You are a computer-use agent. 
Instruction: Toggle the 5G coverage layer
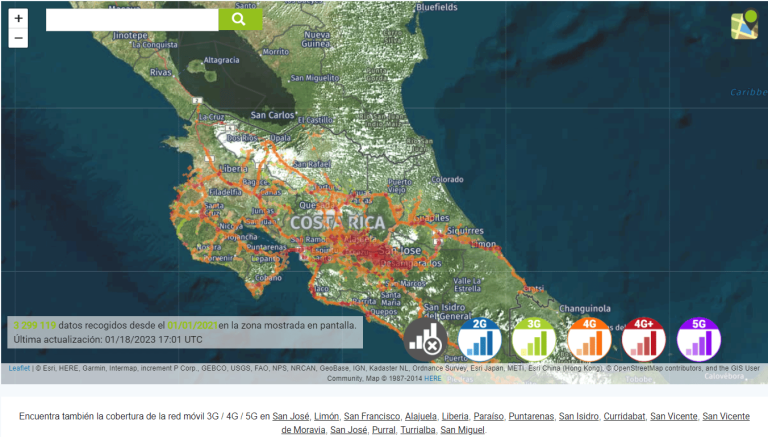699,340
